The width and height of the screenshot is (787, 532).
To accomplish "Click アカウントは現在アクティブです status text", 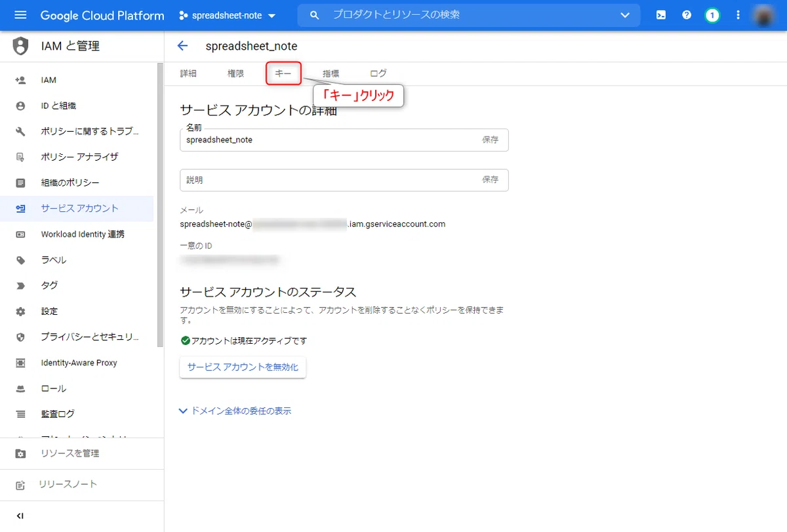I will point(249,340).
